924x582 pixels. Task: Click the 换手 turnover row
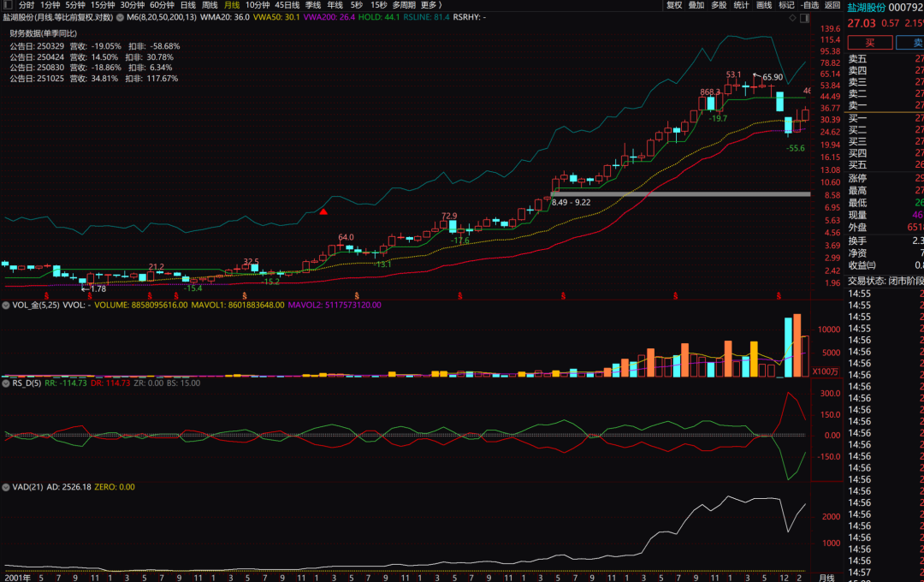[885, 241]
